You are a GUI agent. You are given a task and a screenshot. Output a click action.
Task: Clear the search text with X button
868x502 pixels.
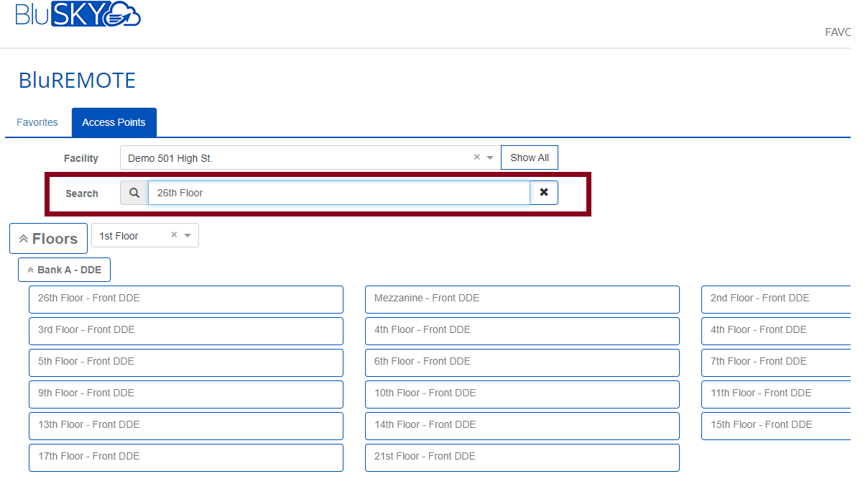pos(544,193)
